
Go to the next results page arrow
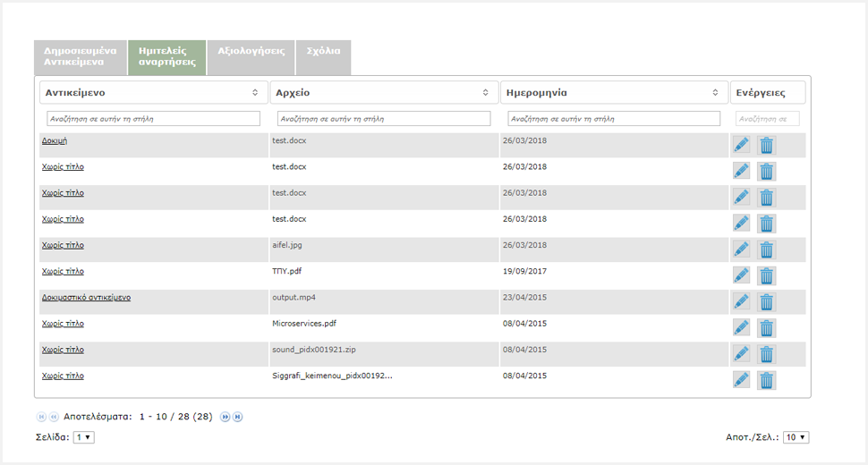(226, 417)
